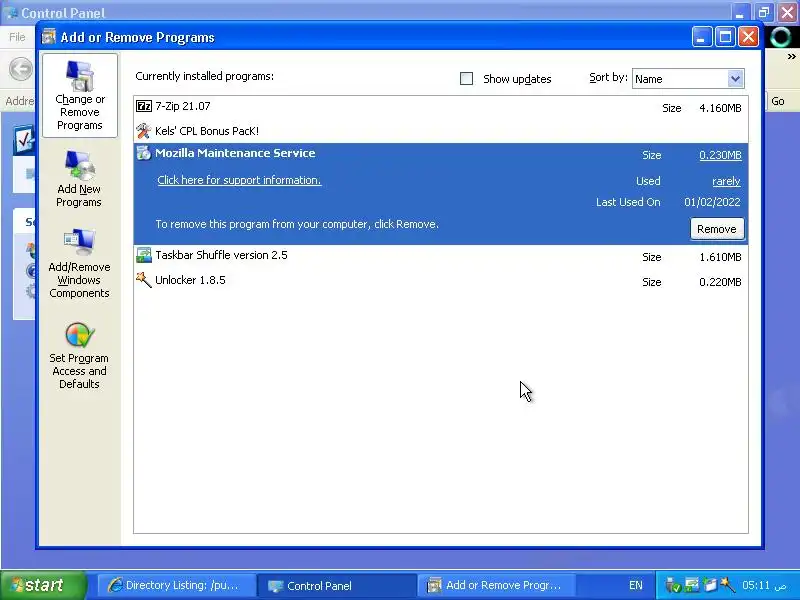
Task: Click the Mozilla Maintenance Service icon
Action: (x=143, y=153)
